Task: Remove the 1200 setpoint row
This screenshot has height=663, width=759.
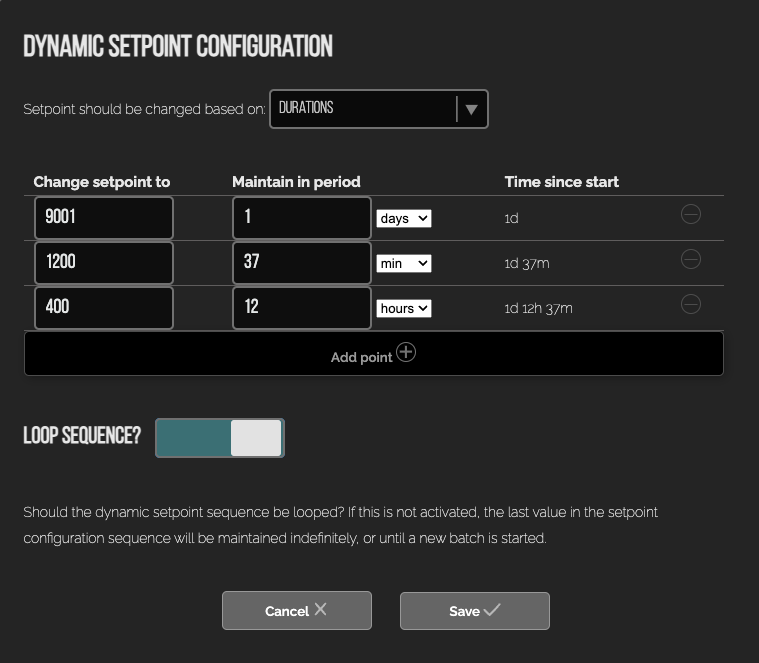Action: click(691, 259)
